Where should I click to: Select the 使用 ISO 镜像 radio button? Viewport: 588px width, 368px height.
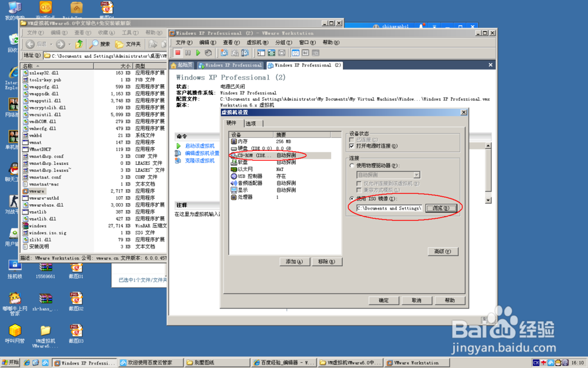[x=352, y=198]
